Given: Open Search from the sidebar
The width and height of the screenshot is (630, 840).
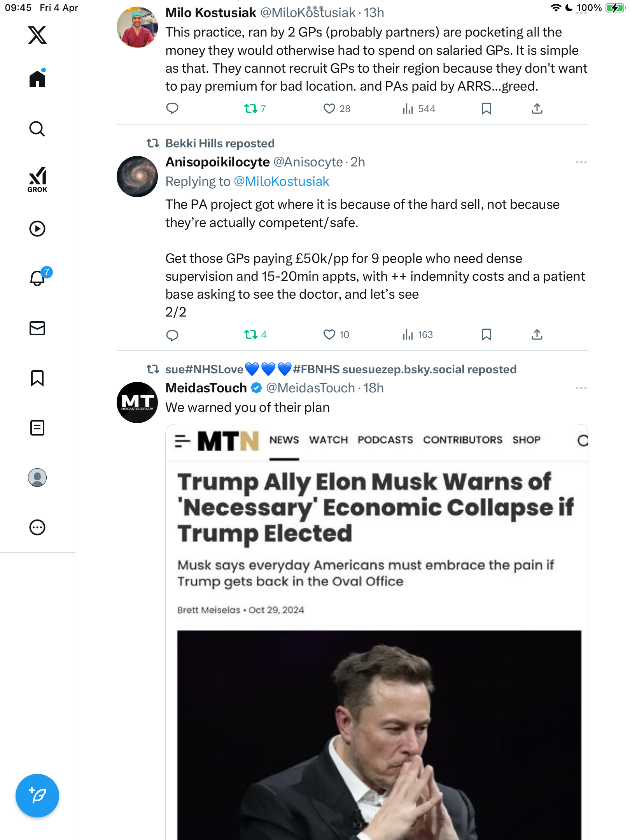Looking at the screenshot, I should [37, 129].
